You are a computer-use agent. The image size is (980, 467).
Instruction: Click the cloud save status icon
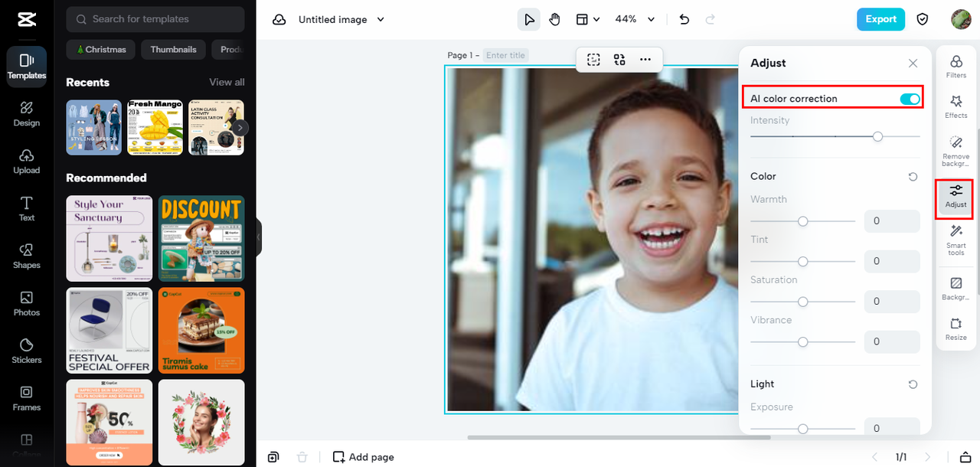[279, 20]
